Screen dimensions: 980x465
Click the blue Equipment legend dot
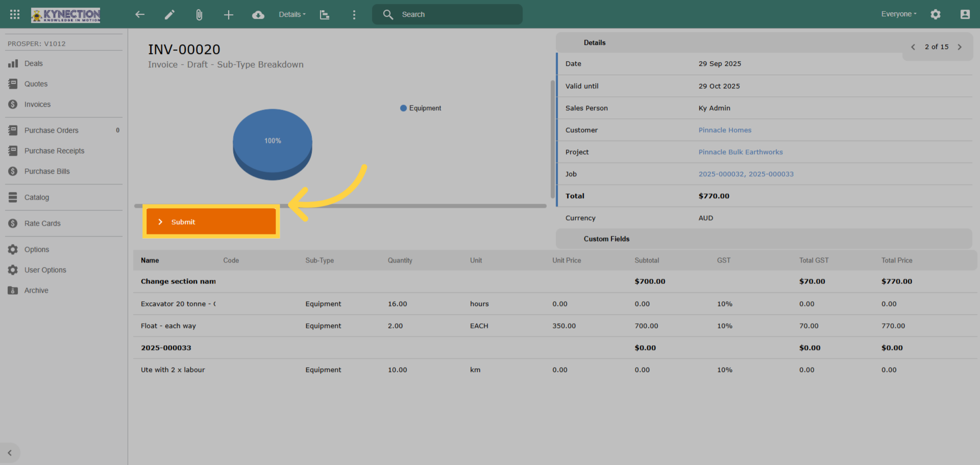pos(403,108)
